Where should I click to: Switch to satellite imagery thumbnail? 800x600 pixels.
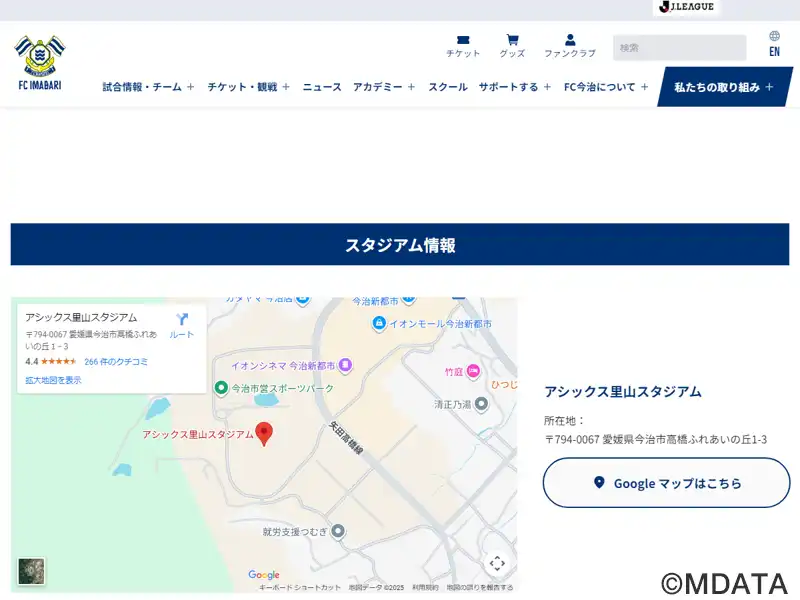pos(32,571)
